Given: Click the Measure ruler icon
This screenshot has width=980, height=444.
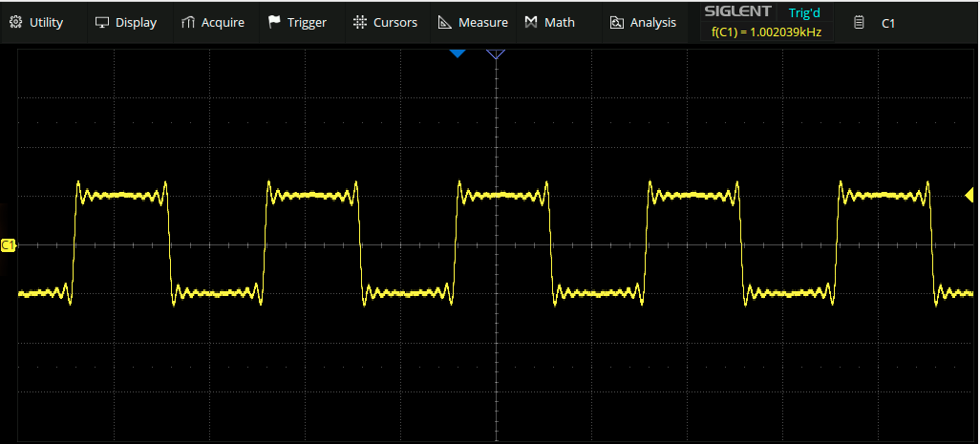Looking at the screenshot, I should click(x=444, y=22).
